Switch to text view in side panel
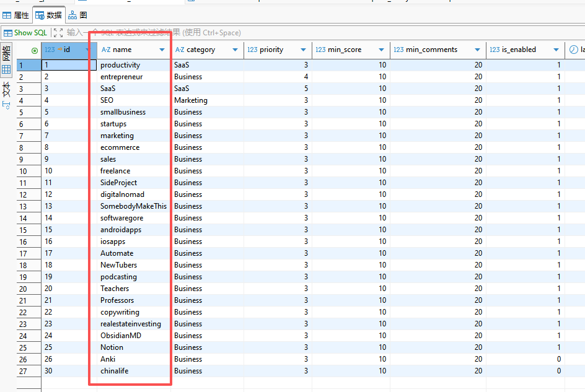This screenshot has width=585, height=392. pos(6,90)
